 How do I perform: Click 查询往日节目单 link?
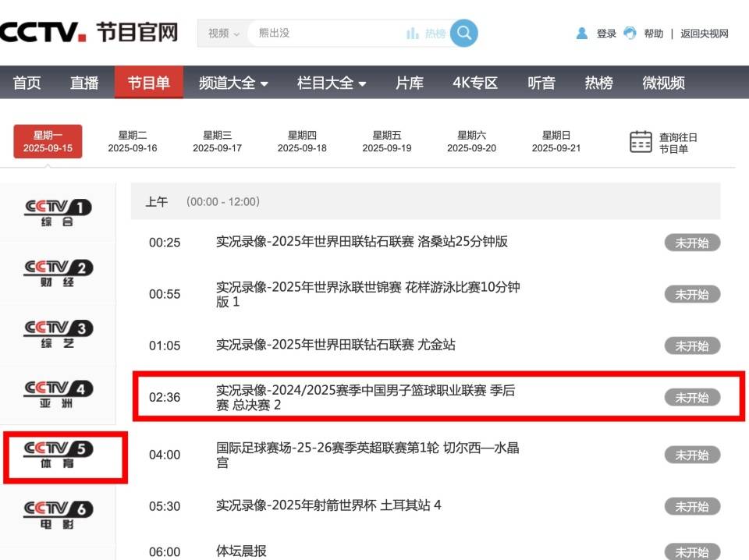coord(678,143)
